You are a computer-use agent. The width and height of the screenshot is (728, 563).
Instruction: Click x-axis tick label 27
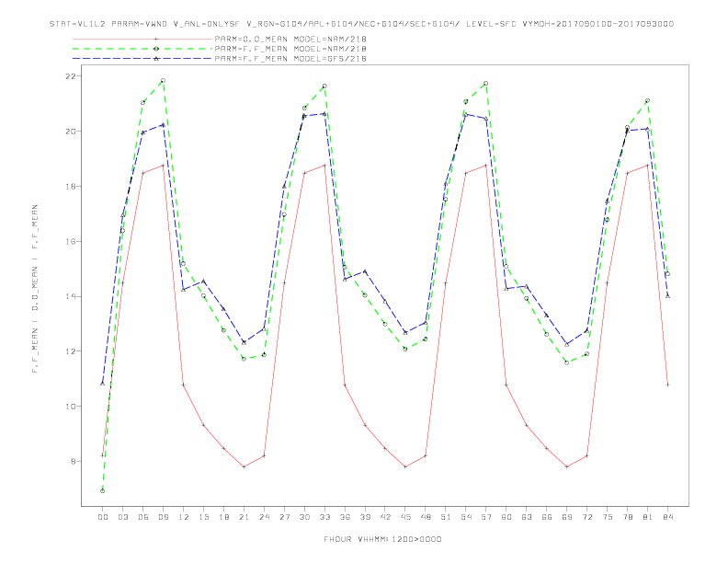tap(284, 517)
